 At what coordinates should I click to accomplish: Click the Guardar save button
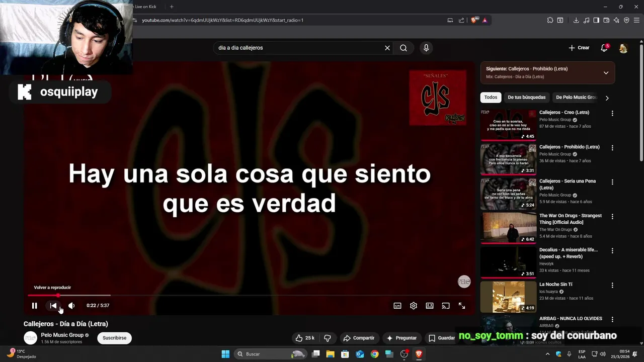coord(441,338)
